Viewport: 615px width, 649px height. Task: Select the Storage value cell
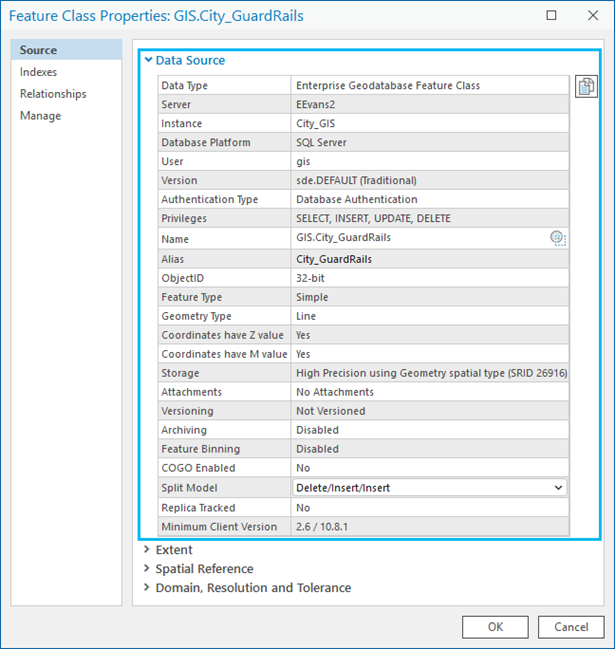430,373
